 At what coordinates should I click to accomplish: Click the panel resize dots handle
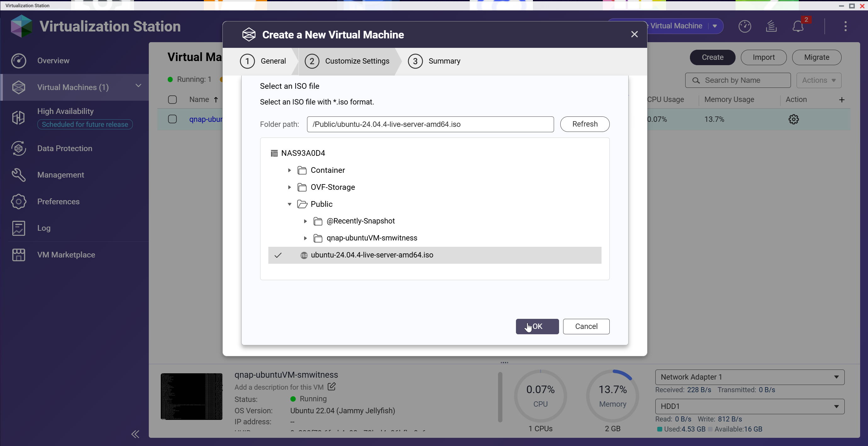504,363
